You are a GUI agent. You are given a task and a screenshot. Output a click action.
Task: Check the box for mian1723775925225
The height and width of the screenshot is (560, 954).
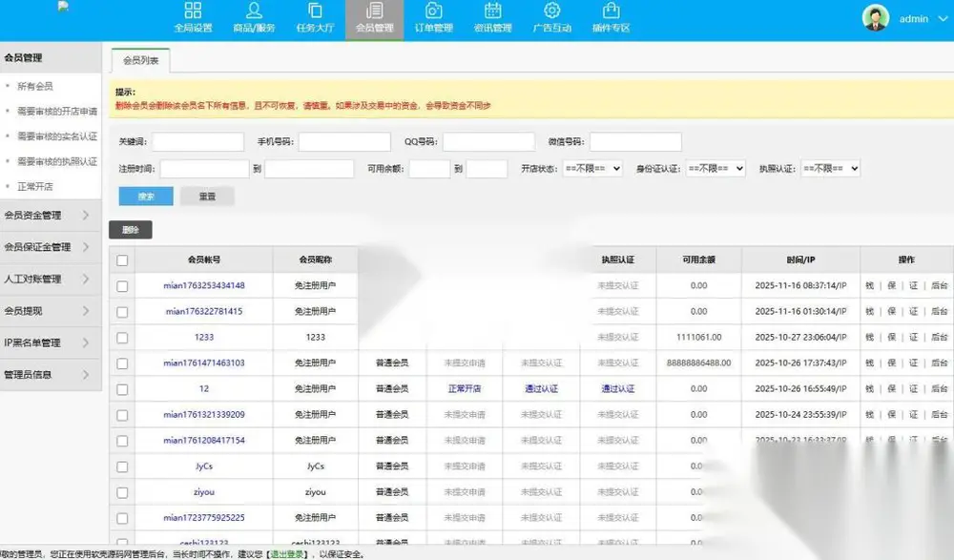[x=122, y=519]
